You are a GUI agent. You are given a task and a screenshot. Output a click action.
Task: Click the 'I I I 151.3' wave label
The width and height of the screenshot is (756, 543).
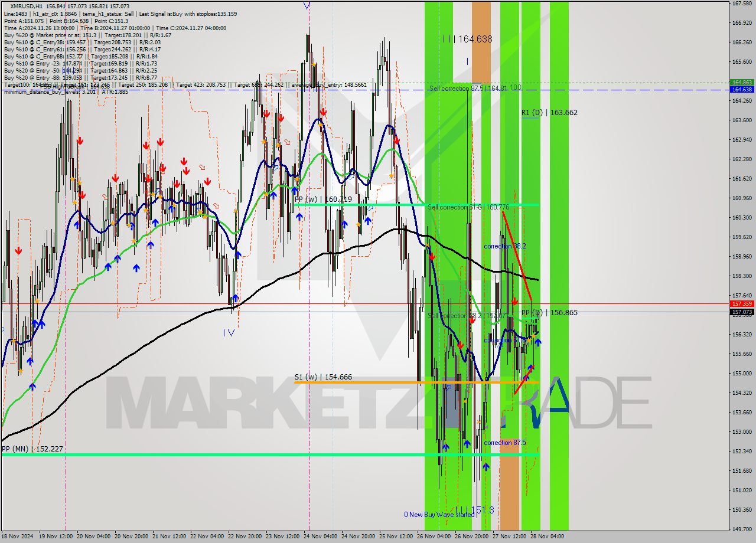click(474, 509)
